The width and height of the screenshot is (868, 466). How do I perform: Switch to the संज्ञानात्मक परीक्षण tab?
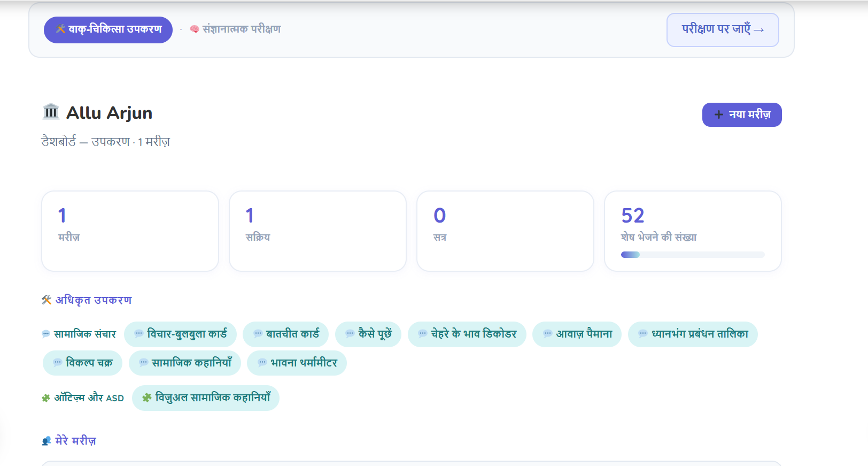235,29
